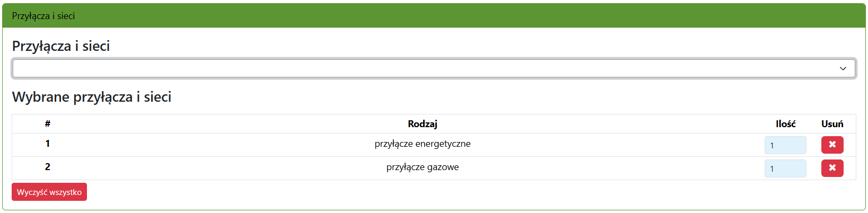The image size is (868, 213).
Task: Click row number 1 cell
Action: coord(48,144)
